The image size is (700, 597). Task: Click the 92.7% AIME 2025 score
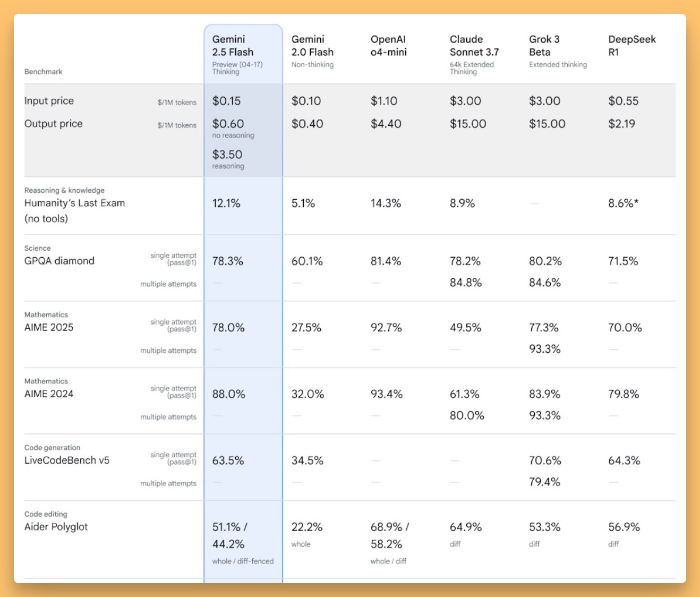(x=386, y=328)
